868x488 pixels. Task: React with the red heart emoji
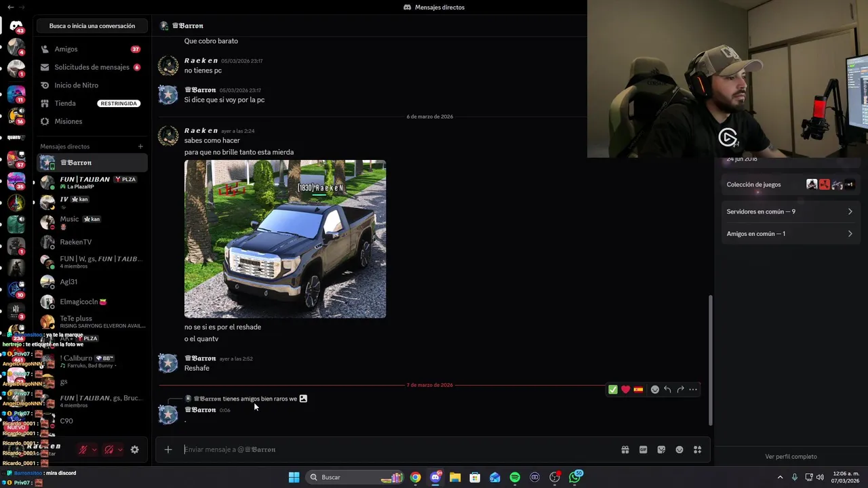[x=625, y=390]
